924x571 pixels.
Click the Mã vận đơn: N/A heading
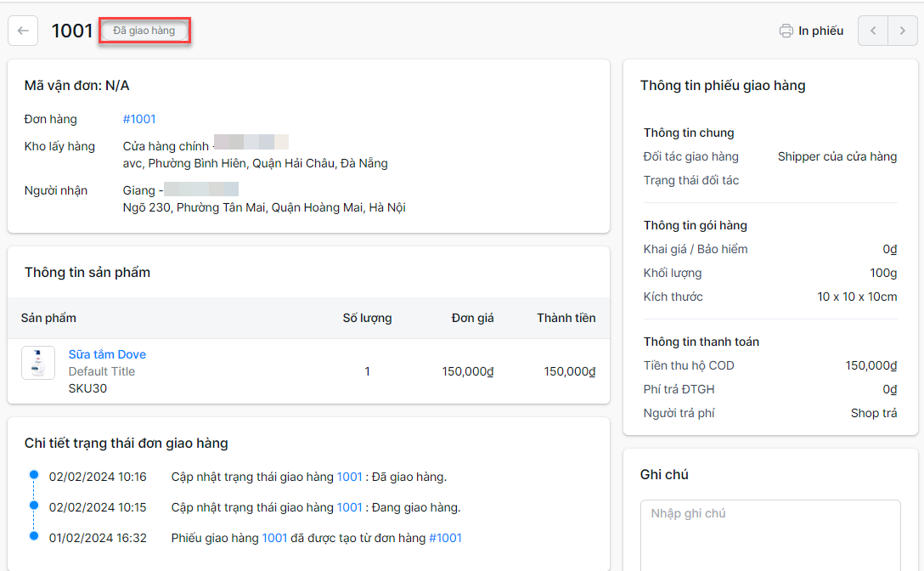coord(76,86)
